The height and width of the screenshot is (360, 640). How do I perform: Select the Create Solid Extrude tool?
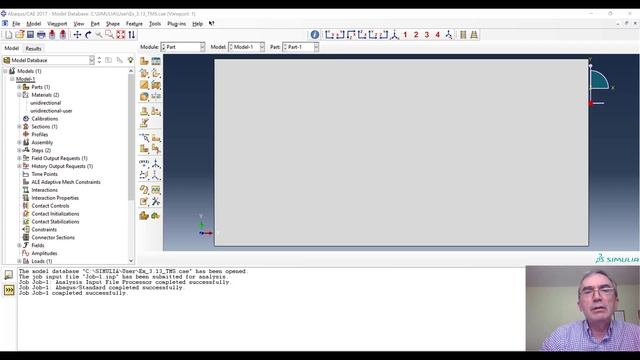144,73
